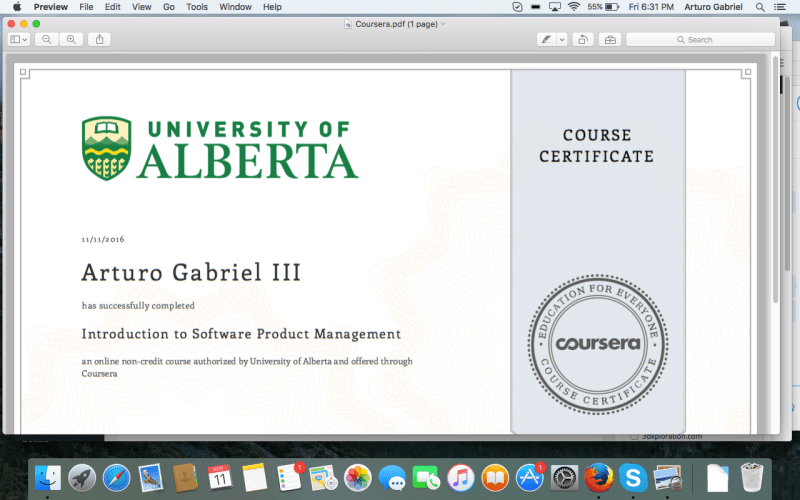Open Skype from the Dock
Viewport: 800px width, 500px height.
(x=633, y=478)
